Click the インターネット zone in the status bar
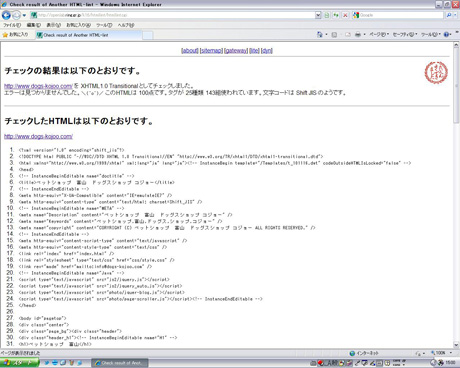The width and height of the screenshot is (460, 368). 364,353
